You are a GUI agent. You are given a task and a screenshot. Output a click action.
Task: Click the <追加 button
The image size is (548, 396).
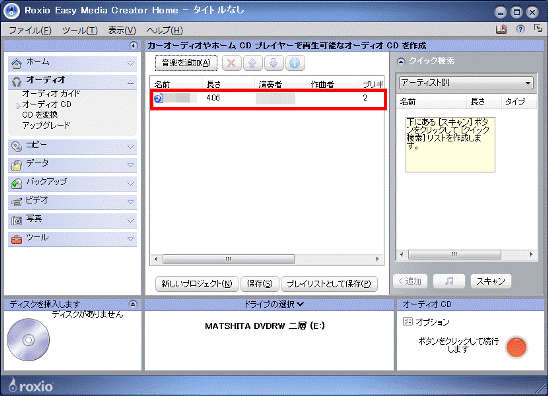tap(410, 281)
